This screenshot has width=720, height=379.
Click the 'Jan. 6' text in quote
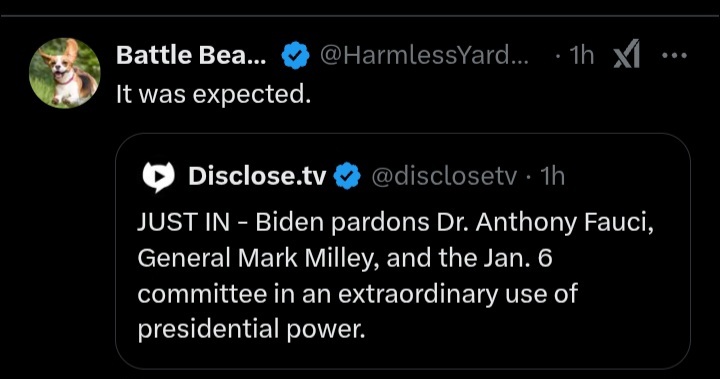pos(517,258)
